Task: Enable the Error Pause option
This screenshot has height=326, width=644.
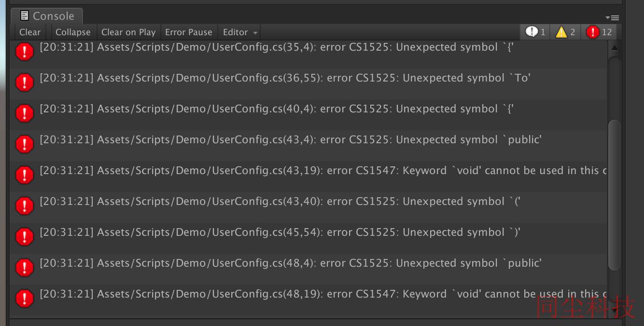Action: tap(189, 32)
